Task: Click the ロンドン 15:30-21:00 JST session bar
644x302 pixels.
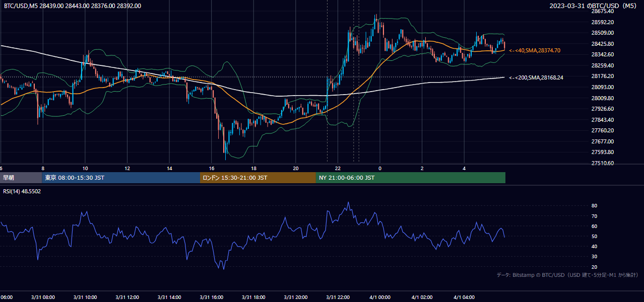Action: point(258,178)
